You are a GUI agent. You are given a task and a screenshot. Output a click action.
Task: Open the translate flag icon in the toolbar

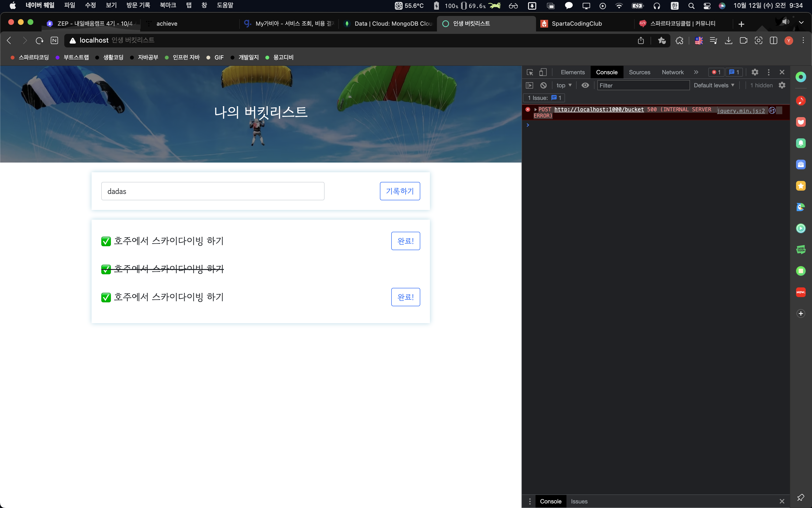click(x=699, y=41)
